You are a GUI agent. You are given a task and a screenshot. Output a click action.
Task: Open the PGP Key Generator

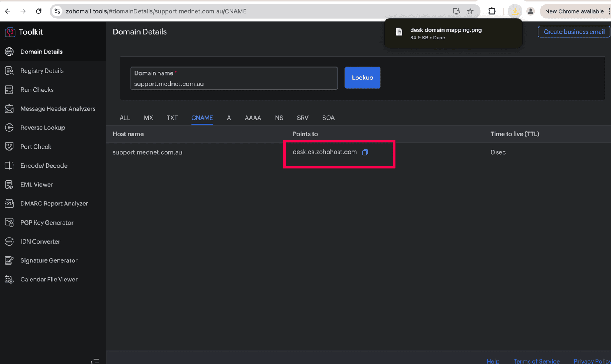47,223
